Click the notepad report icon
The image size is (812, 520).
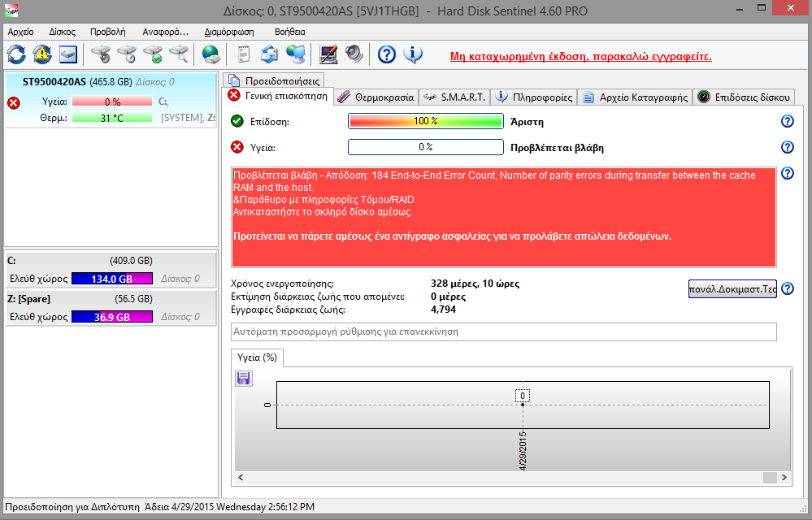243,54
